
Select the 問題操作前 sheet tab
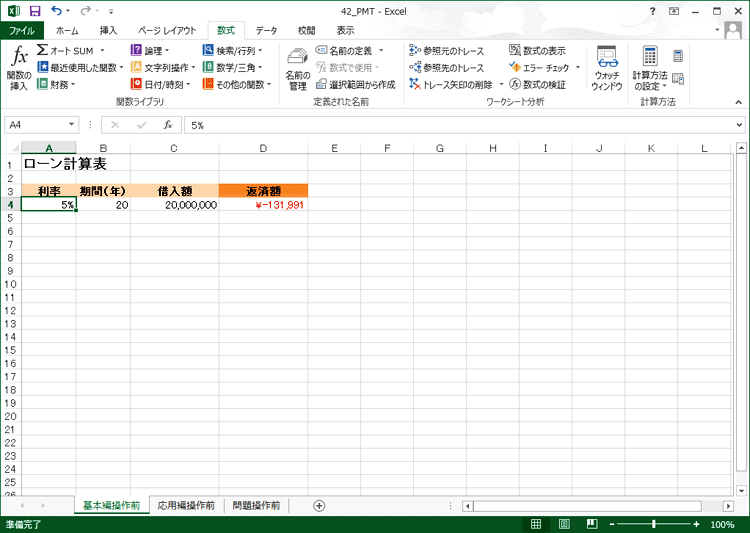click(x=256, y=505)
